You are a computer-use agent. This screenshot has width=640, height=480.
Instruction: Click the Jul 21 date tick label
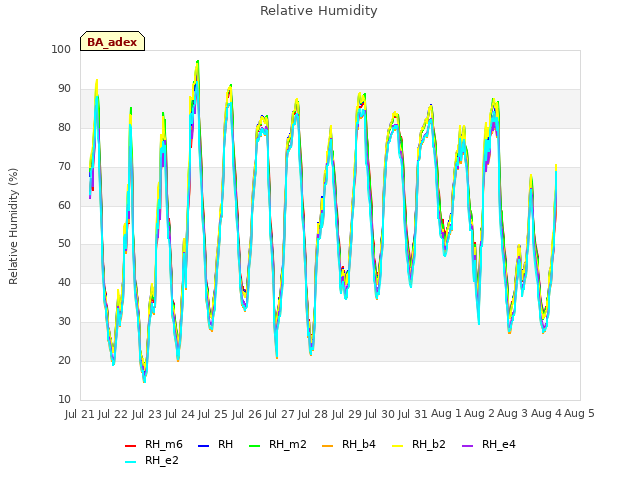[80, 414]
